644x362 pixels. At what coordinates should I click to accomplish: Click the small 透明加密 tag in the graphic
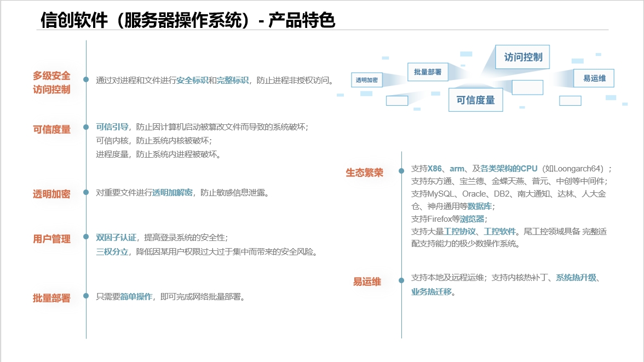[x=366, y=80]
